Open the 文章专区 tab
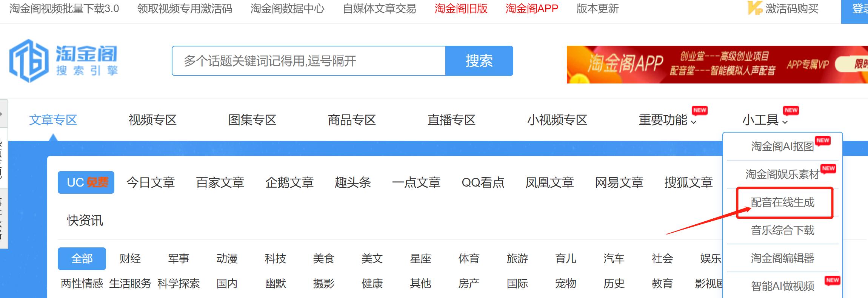 [53, 120]
